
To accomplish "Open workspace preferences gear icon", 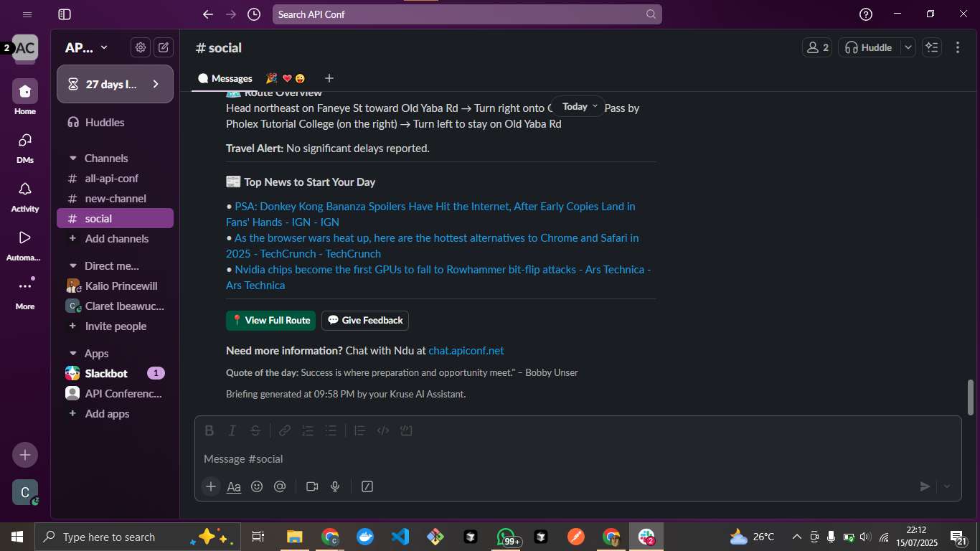I will click(x=141, y=47).
